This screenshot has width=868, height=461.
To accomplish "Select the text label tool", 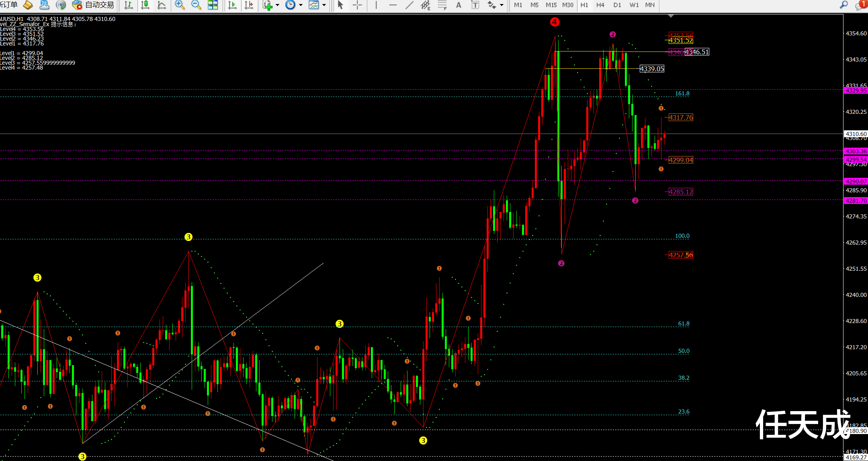I will pos(475,5).
